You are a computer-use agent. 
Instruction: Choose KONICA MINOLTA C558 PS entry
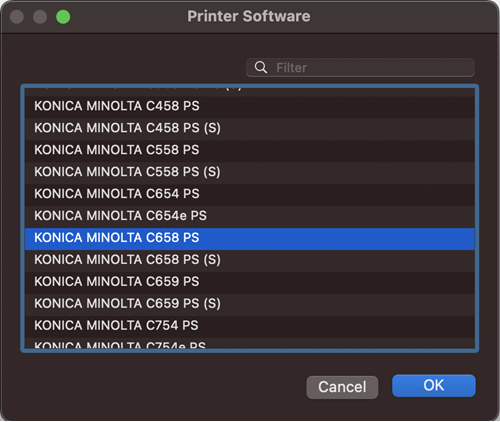pyautogui.click(x=250, y=151)
